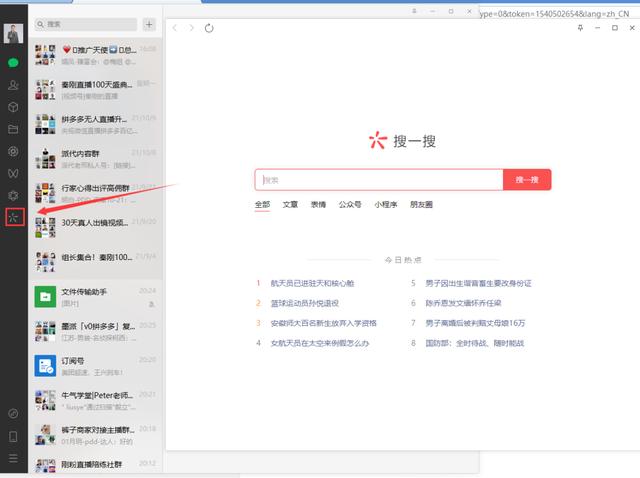Open the 拼多多无人直播 group chat
Image resolution: width=640 pixels, height=478 pixels.
tap(96, 125)
